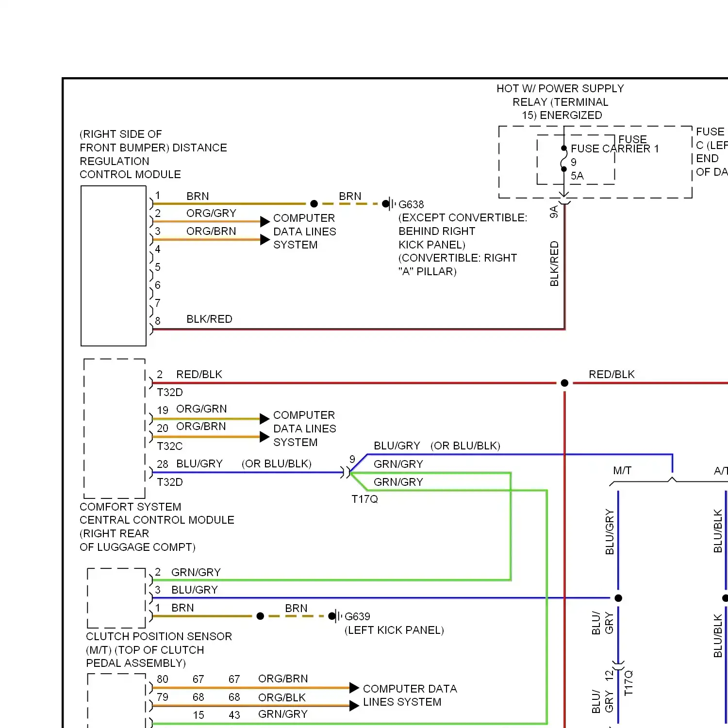728x728 pixels.
Task: Select "BLU/GRY" label at clutch sensor pin 3
Action: pos(195,590)
